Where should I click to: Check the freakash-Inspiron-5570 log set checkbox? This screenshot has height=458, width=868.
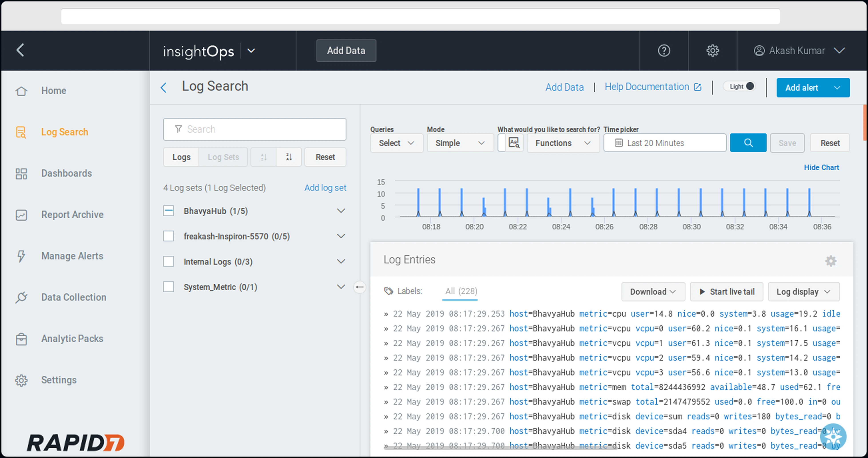pyautogui.click(x=169, y=236)
